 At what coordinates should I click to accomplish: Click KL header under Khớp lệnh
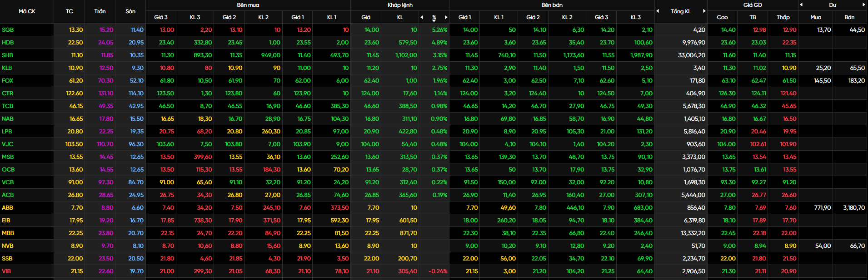(400, 17)
